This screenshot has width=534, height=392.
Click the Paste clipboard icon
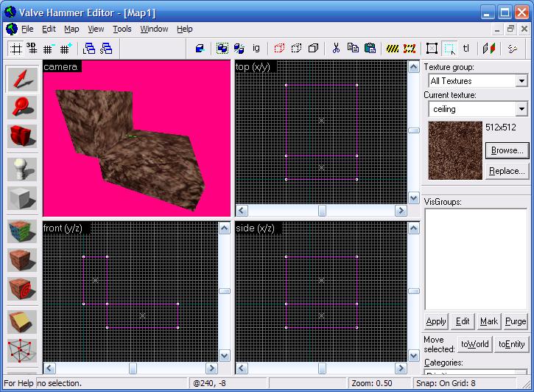pyautogui.click(x=370, y=49)
